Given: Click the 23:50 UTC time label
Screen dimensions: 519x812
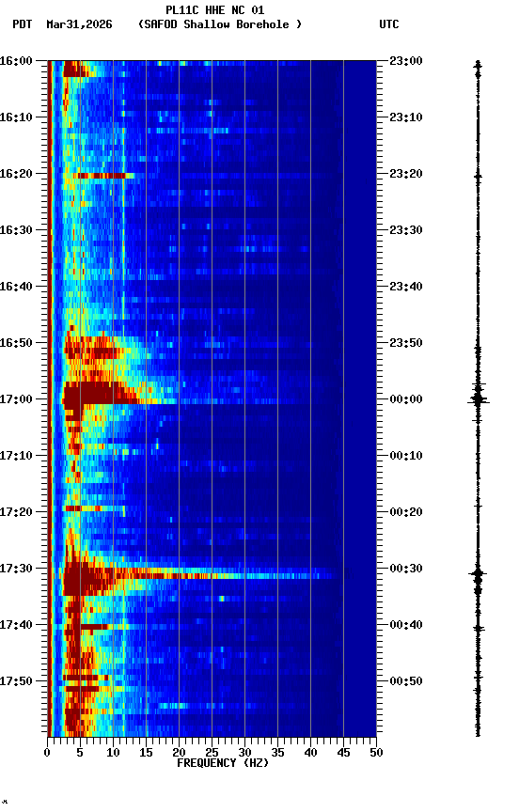Looking at the screenshot, I should tap(406, 343).
